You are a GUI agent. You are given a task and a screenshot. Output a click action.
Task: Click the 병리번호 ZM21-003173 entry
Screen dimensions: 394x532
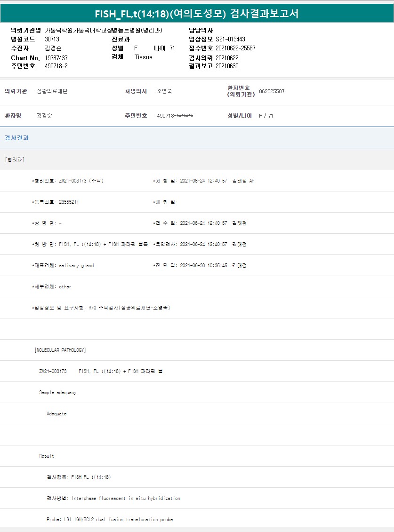67,181
